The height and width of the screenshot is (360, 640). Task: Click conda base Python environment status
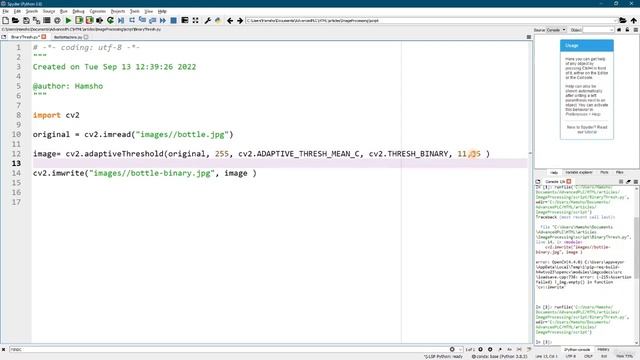tap(500, 356)
